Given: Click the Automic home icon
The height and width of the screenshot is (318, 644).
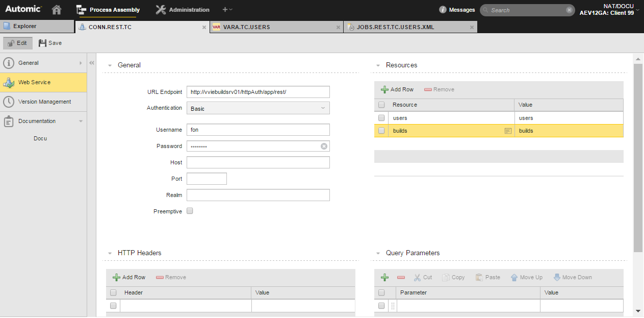Looking at the screenshot, I should [x=56, y=9].
